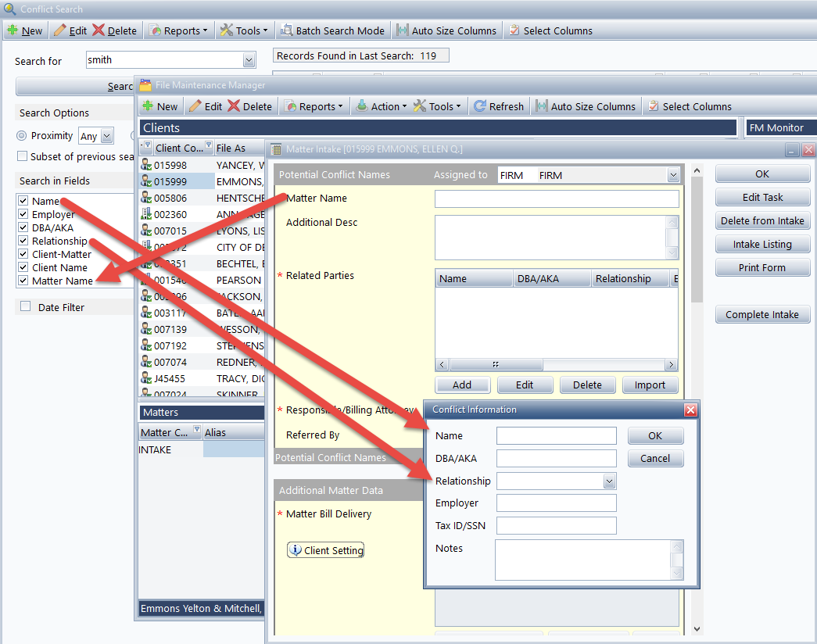Click the Matter Name input field
This screenshot has width=817, height=644.
557,199
